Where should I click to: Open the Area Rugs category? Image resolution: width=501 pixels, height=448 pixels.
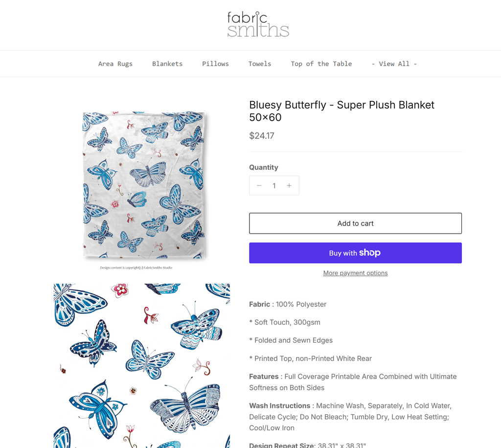115,64
